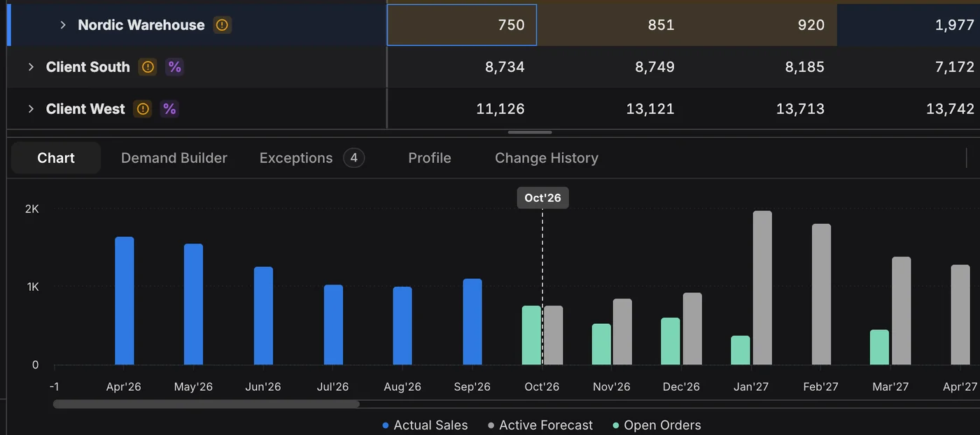Select Nordic Warehouse cell 920
This screenshot has width=980, height=435.
click(x=762, y=25)
